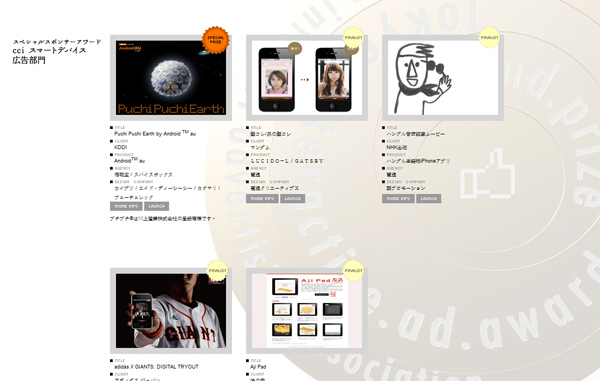Click Finalist badge on LUCIDO-L / GATSBY card
This screenshot has height=381, width=600.
pos(353,37)
